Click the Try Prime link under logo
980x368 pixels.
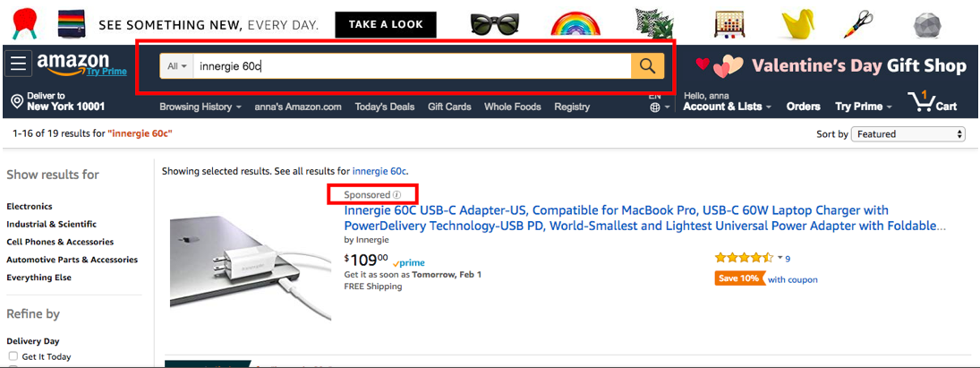coord(107,72)
